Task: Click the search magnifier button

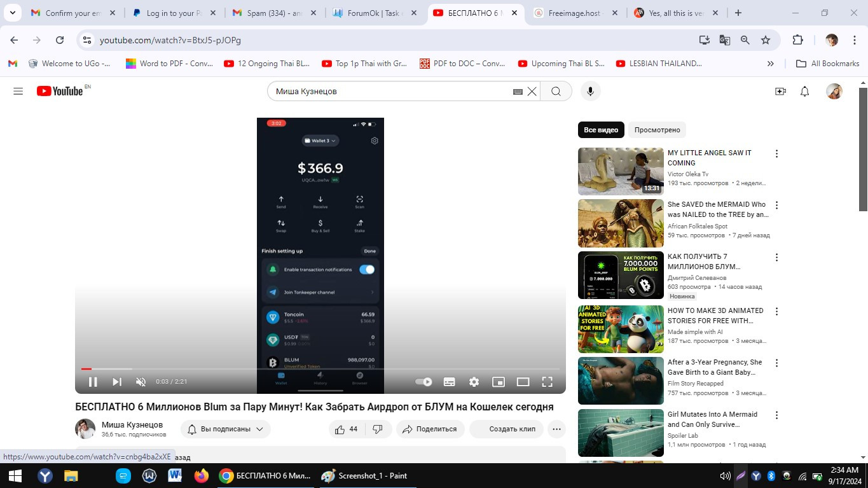Action: point(556,91)
